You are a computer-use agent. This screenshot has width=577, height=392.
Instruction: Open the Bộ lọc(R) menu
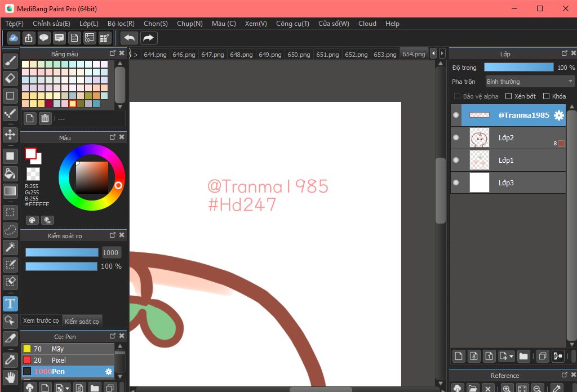pos(121,24)
